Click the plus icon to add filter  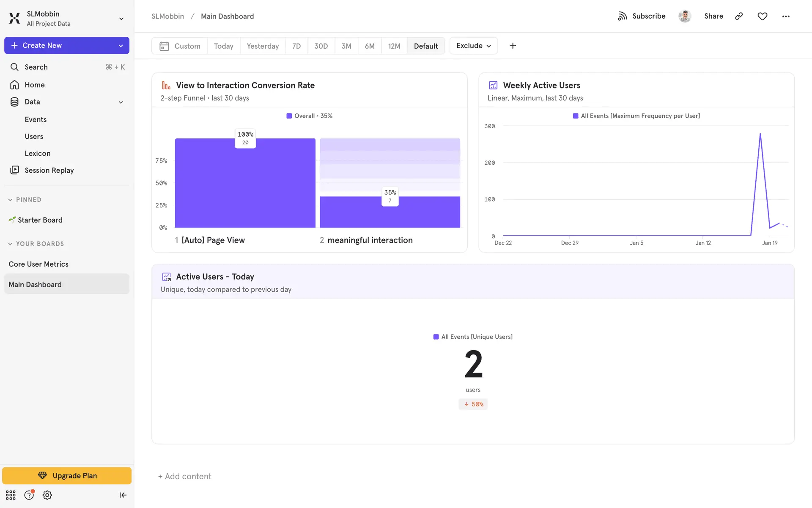pyautogui.click(x=513, y=46)
